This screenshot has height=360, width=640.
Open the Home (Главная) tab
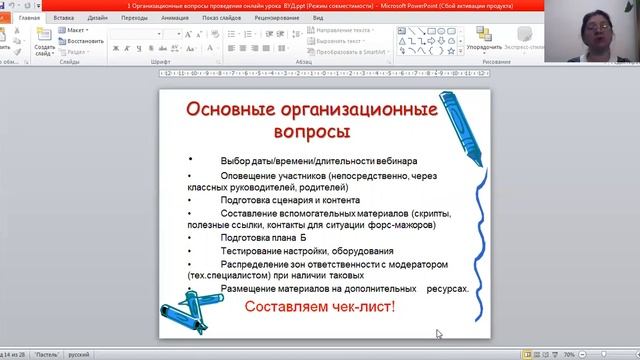(29, 18)
